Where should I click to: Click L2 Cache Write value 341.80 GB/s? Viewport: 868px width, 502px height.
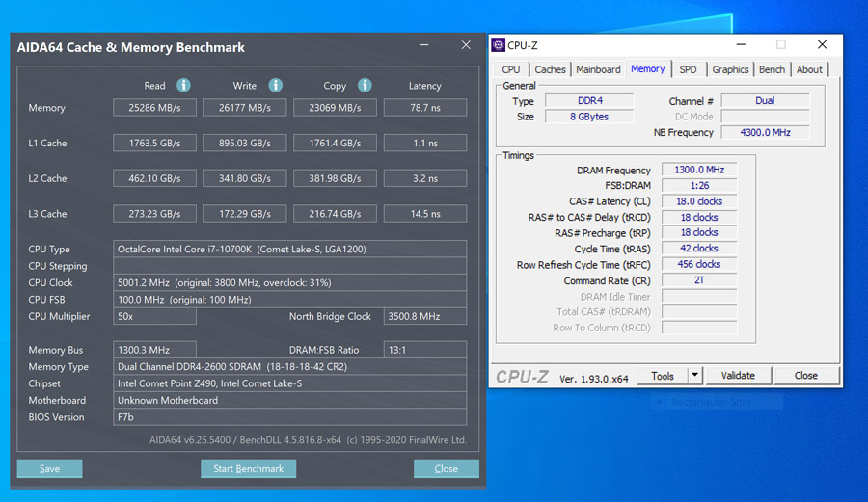click(x=245, y=178)
